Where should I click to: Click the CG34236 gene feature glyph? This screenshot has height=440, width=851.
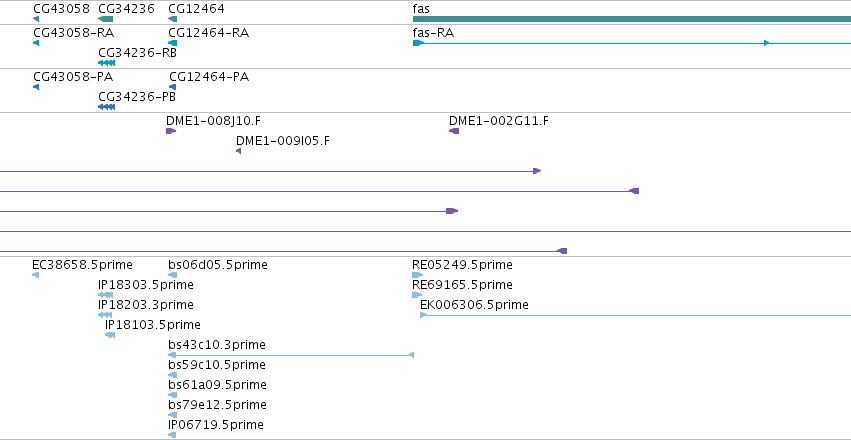point(105,19)
